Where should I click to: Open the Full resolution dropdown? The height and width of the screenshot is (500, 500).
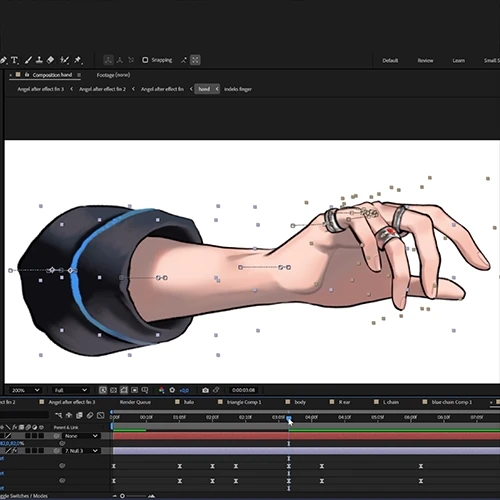point(70,390)
